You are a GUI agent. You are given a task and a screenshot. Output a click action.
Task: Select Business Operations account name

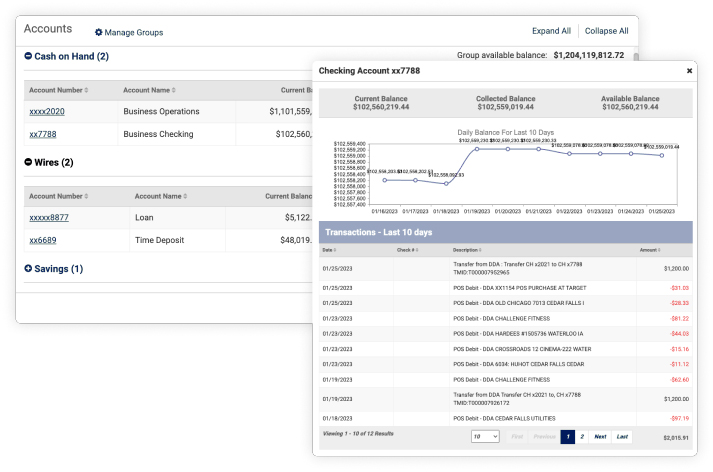(x=161, y=111)
